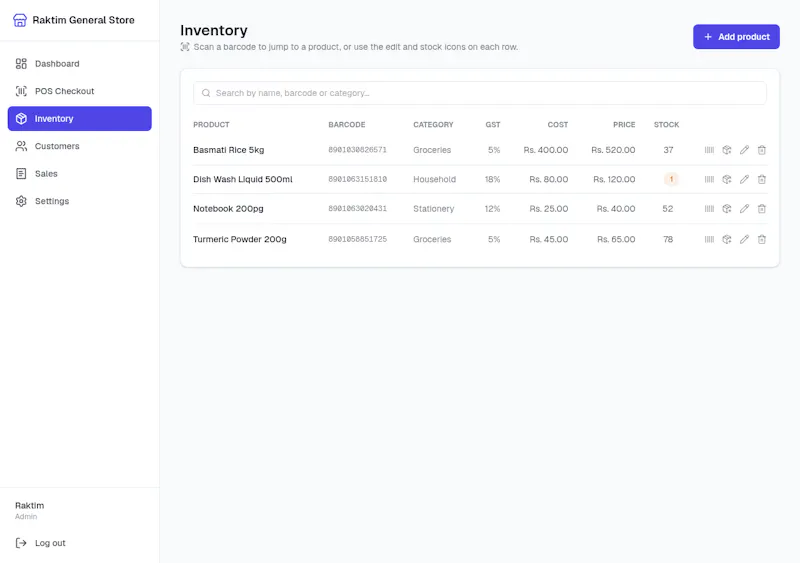Select the Dish Wash Liquid 500ml name
The image size is (800, 563).
coord(243,180)
